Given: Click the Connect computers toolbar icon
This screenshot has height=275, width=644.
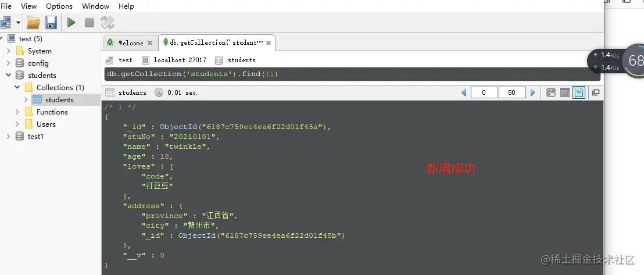Looking at the screenshot, I should tap(6, 22).
